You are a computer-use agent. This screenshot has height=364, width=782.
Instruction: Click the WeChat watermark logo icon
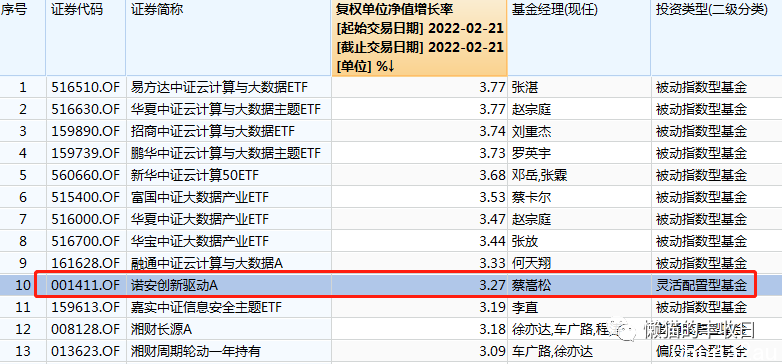[626, 329]
